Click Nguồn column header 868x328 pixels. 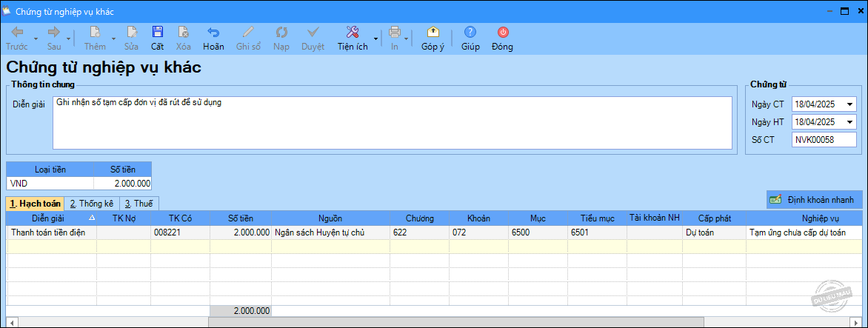pyautogui.click(x=330, y=218)
